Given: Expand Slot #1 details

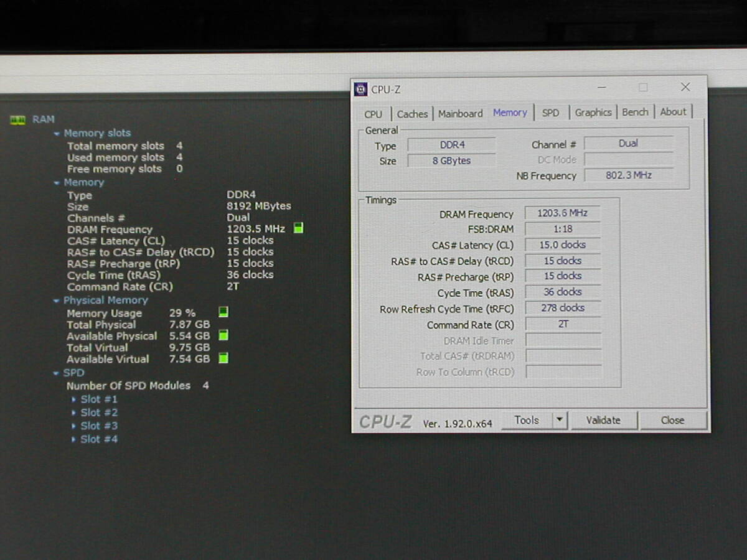Looking at the screenshot, I should tap(74, 399).
